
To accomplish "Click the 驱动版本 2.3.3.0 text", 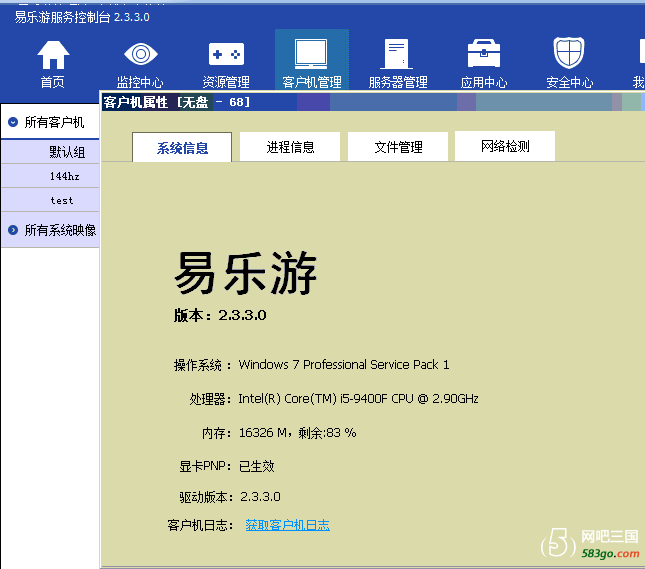I will tap(230, 497).
